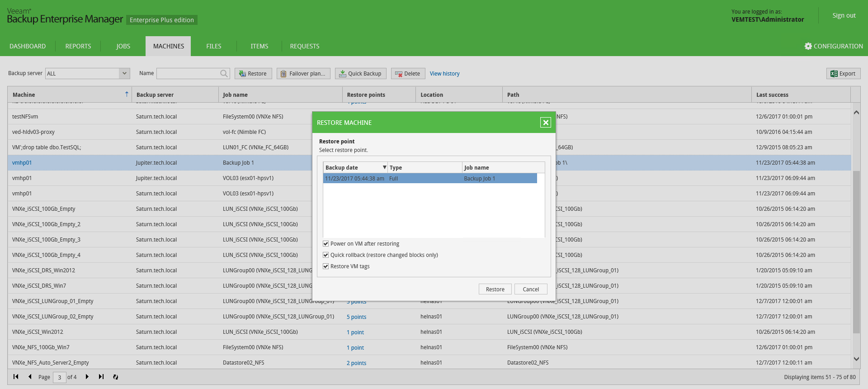Viewport: 868px width, 389px height.
Task: Sort by Location column header
Action: point(459,95)
